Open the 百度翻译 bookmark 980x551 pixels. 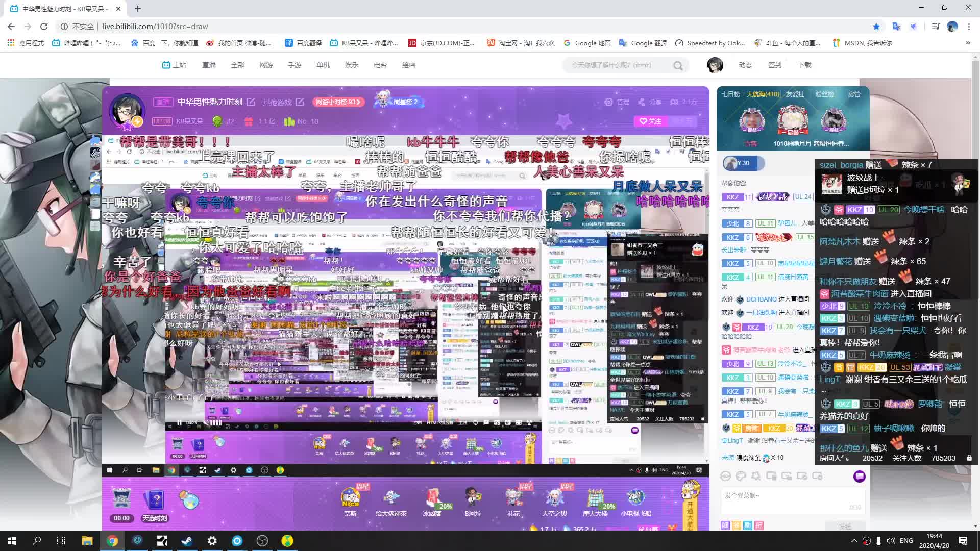point(303,43)
